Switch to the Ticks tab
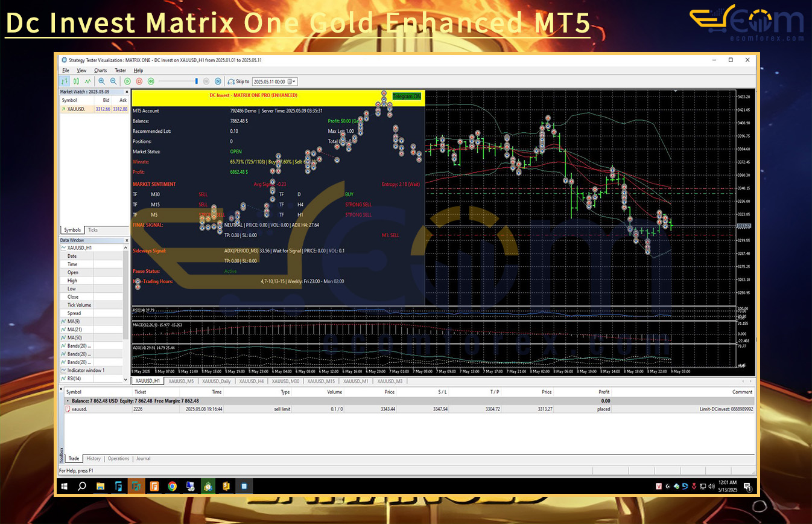 [93, 230]
